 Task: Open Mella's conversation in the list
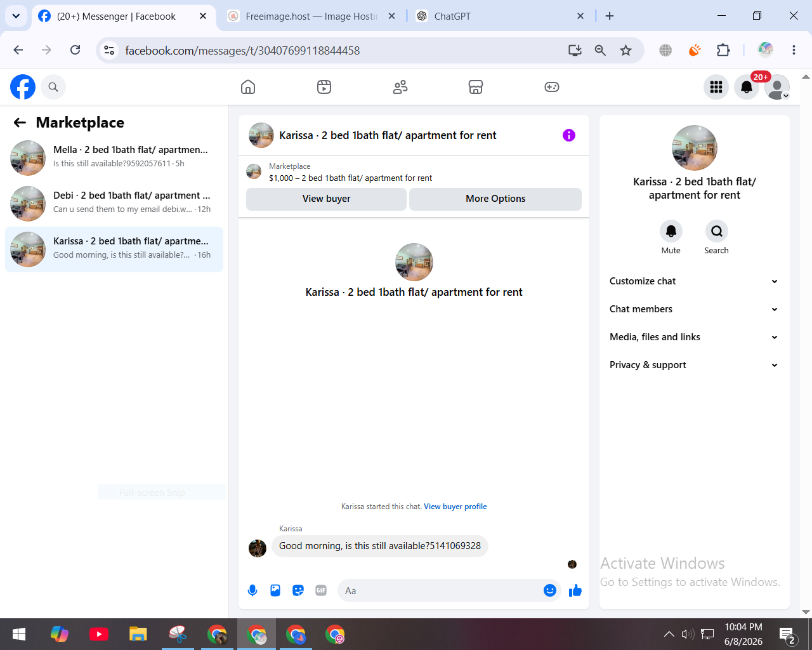(114, 158)
